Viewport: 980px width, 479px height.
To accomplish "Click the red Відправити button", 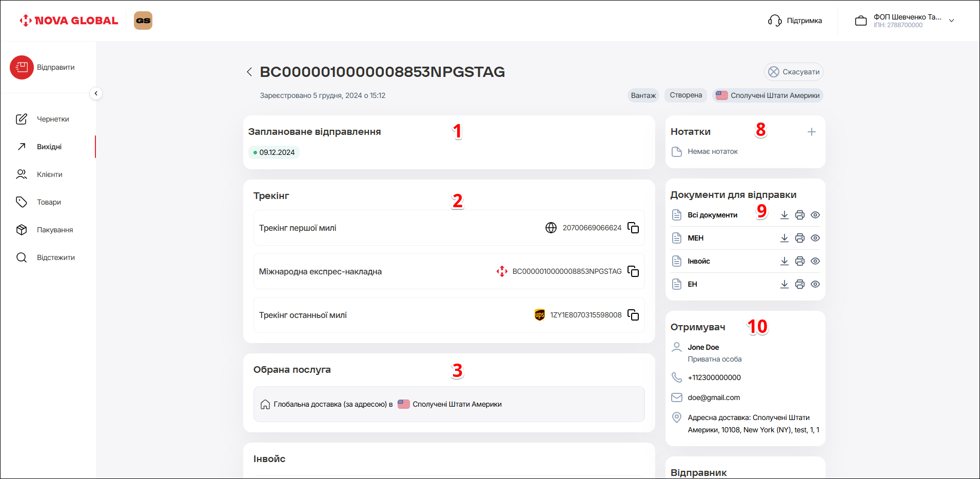I will coord(22,67).
